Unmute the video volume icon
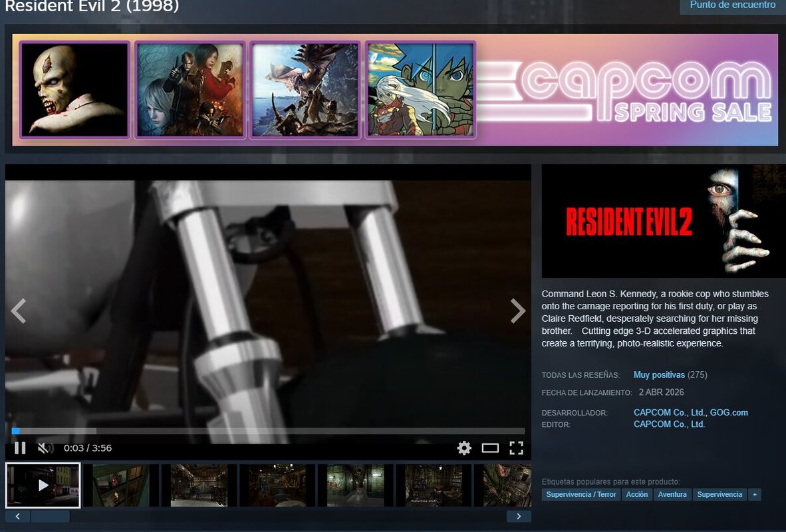This screenshot has width=786, height=532. [x=45, y=448]
